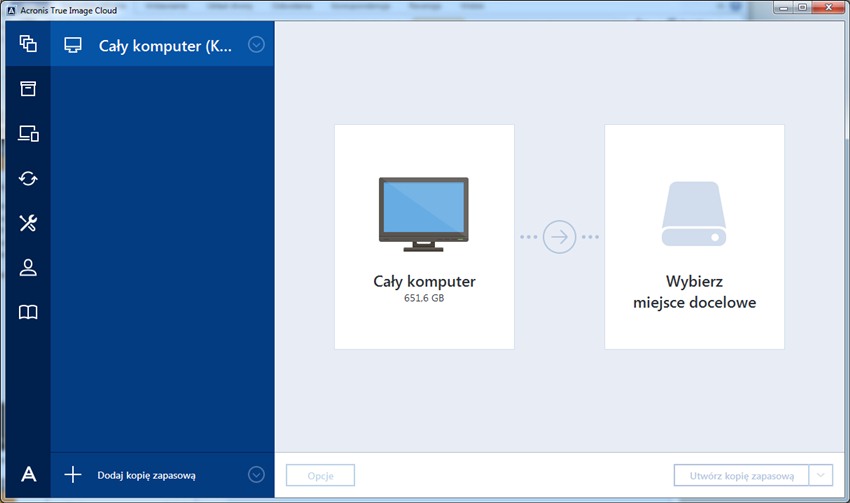Expand the Dodaj kopię zapasową chevron

[256, 475]
